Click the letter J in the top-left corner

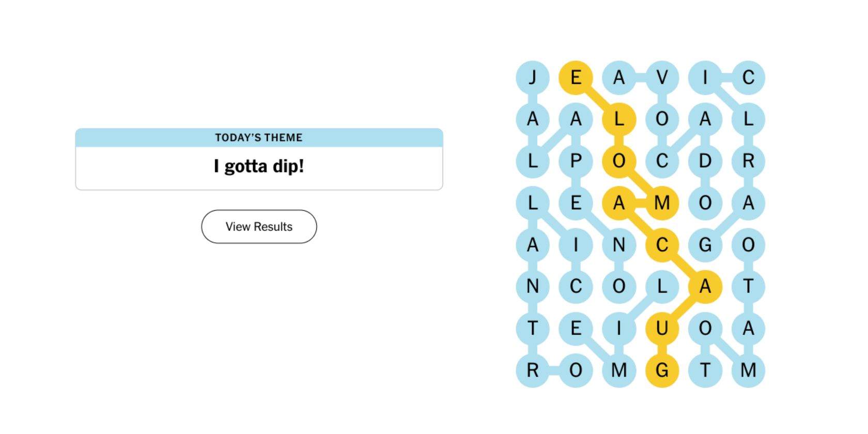pos(532,78)
